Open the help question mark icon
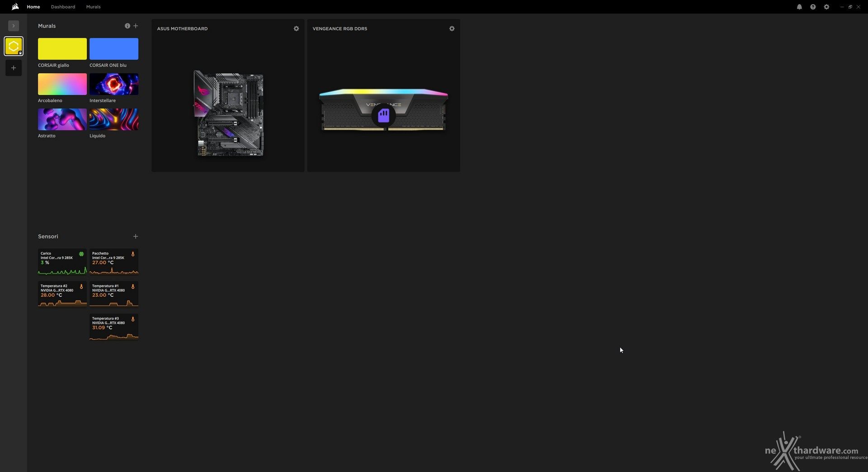The width and height of the screenshot is (868, 472). [813, 7]
